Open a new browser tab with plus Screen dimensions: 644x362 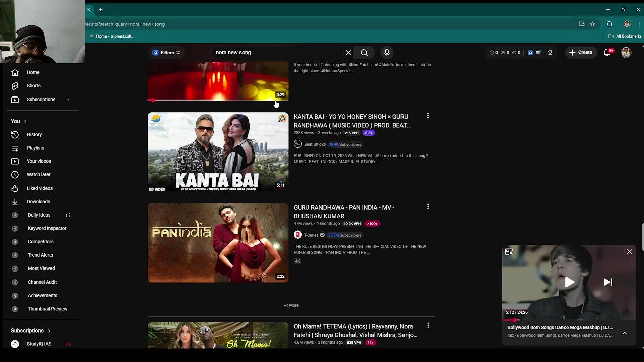(x=101, y=9)
